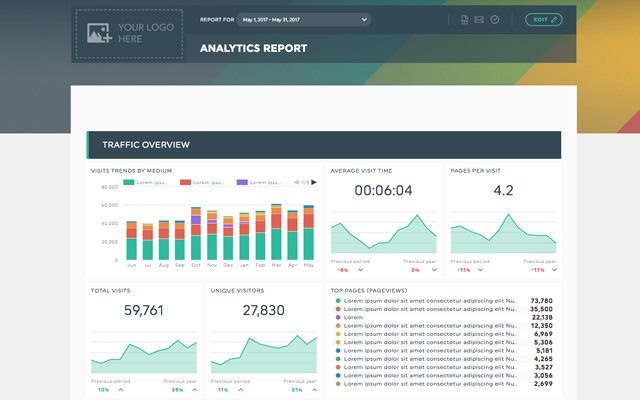Click the Mar bar in visits chart

pyautogui.click(x=276, y=232)
